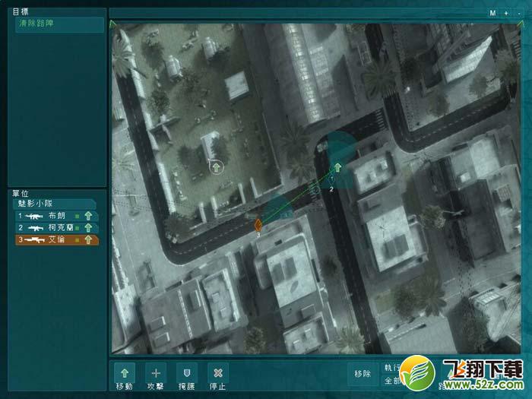The width and height of the screenshot is (532, 399).
Task: Click the 移除 remove button
Action: tap(363, 374)
